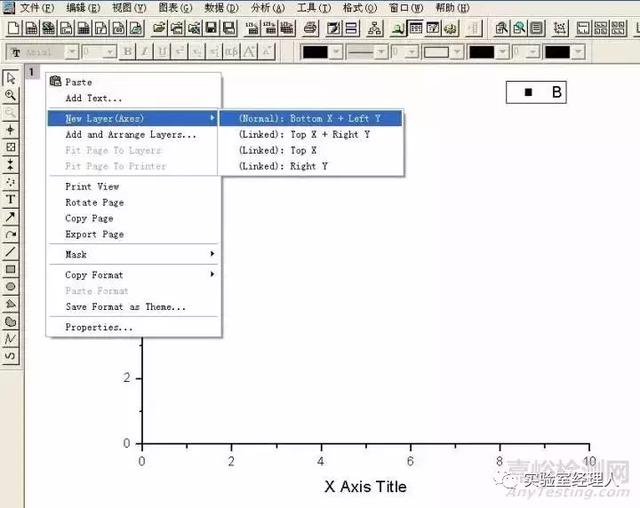Select the Pointer arrow tool
Viewport: 640px width, 508px height.
(11, 78)
